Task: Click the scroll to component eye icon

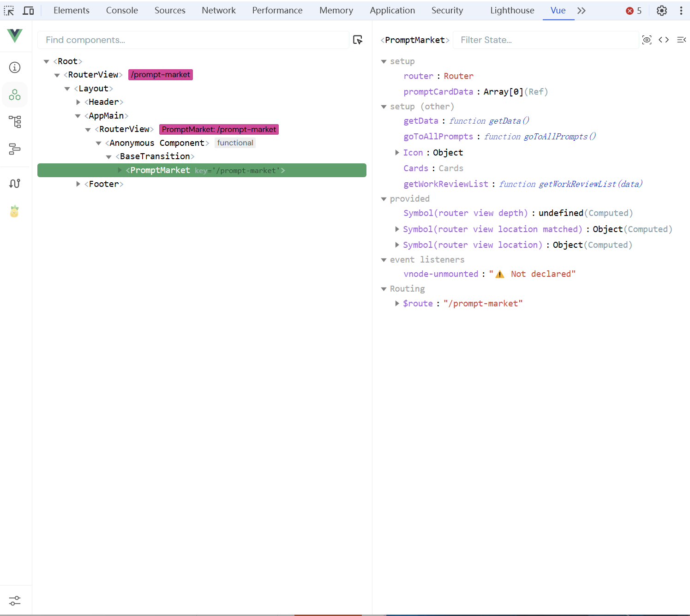Action: click(647, 40)
